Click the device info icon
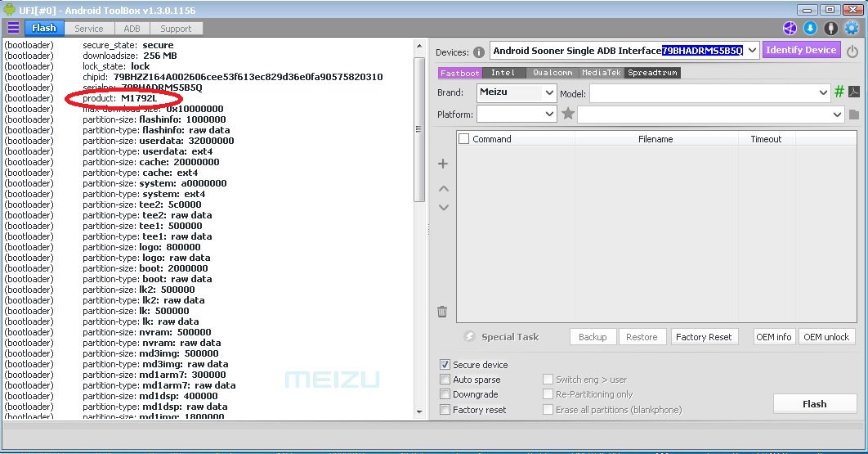The width and height of the screenshot is (868, 454). pos(479,52)
